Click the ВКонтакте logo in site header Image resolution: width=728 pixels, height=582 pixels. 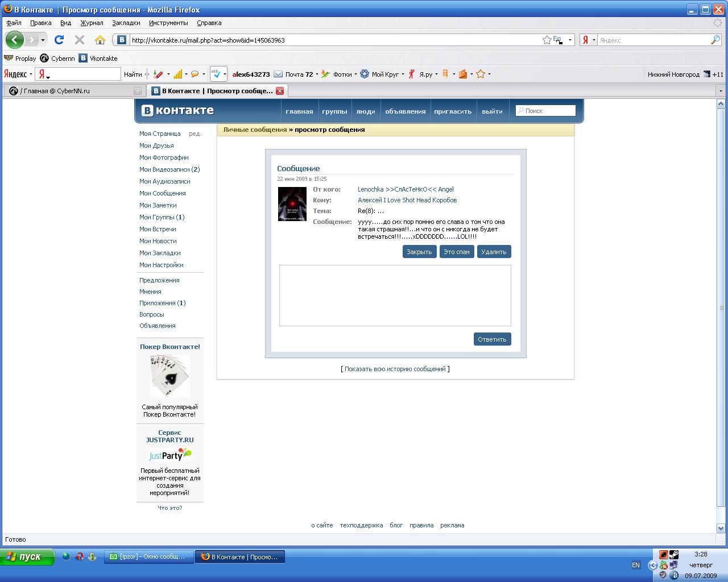coord(178,110)
